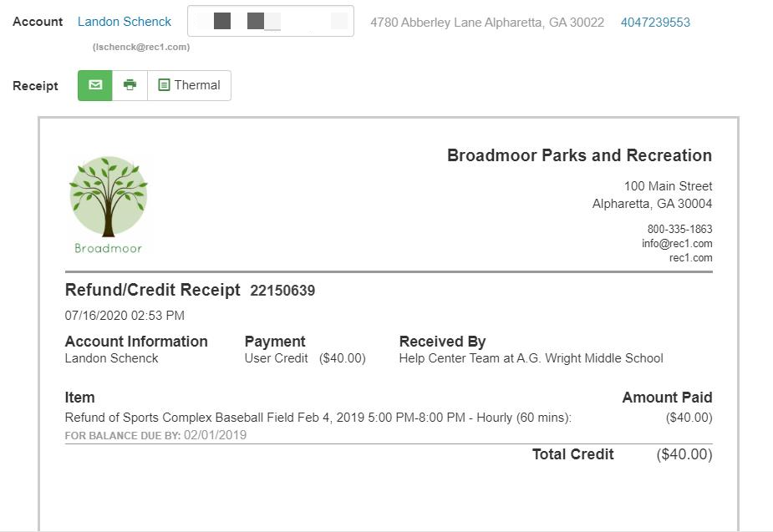
Task: Click 100 Main Street address line
Action: point(668,186)
